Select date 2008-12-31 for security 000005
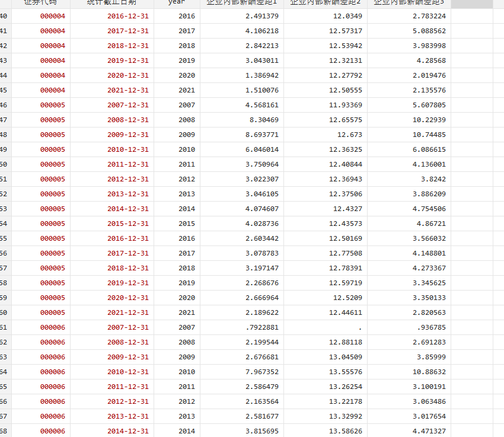This screenshot has width=504, height=437. coord(112,120)
